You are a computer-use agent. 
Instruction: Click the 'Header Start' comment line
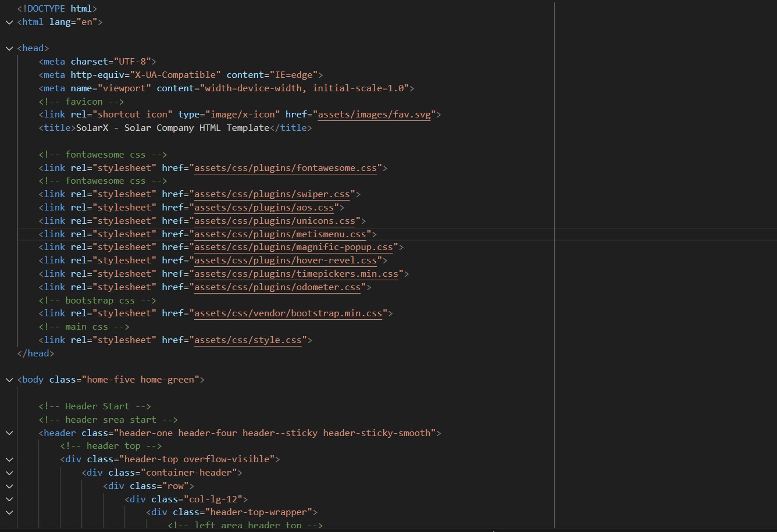(108, 406)
